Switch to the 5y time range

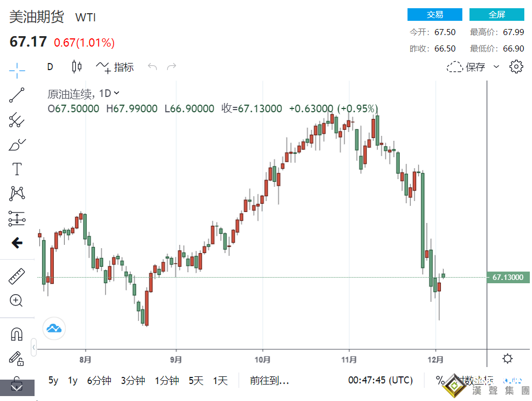53,380
